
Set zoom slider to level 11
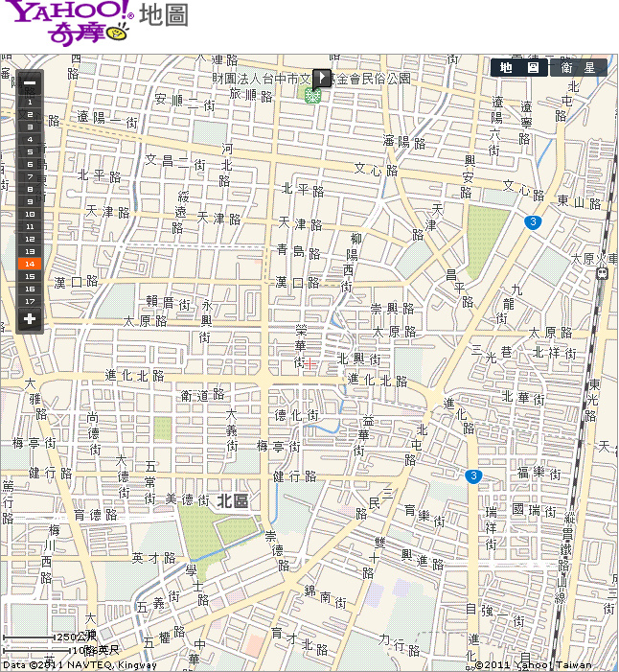30,226
